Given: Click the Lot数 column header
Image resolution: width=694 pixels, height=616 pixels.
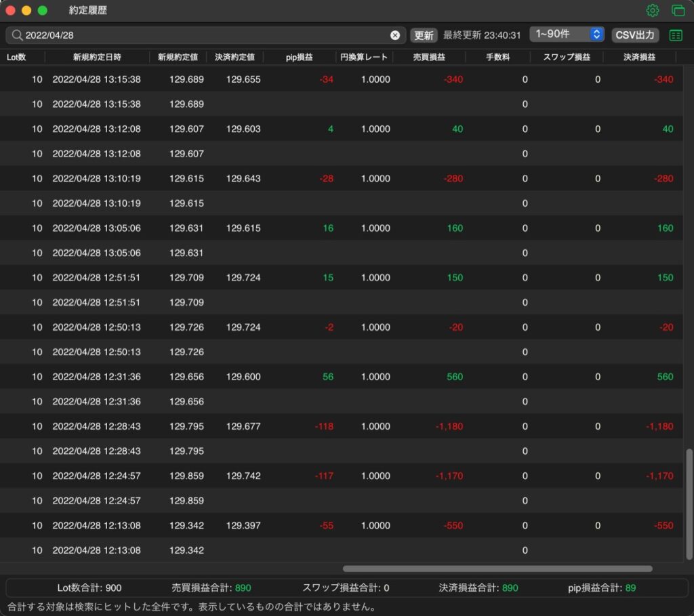Looking at the screenshot, I should coord(16,57).
